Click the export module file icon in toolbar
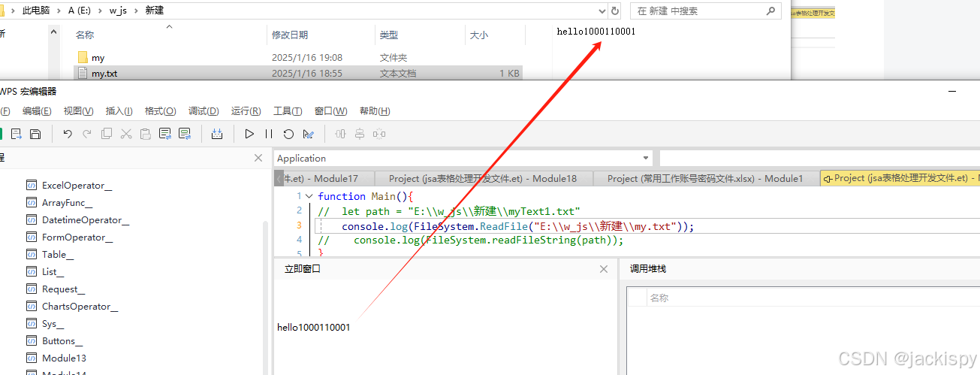Image resolution: width=980 pixels, height=375 pixels. point(16,134)
